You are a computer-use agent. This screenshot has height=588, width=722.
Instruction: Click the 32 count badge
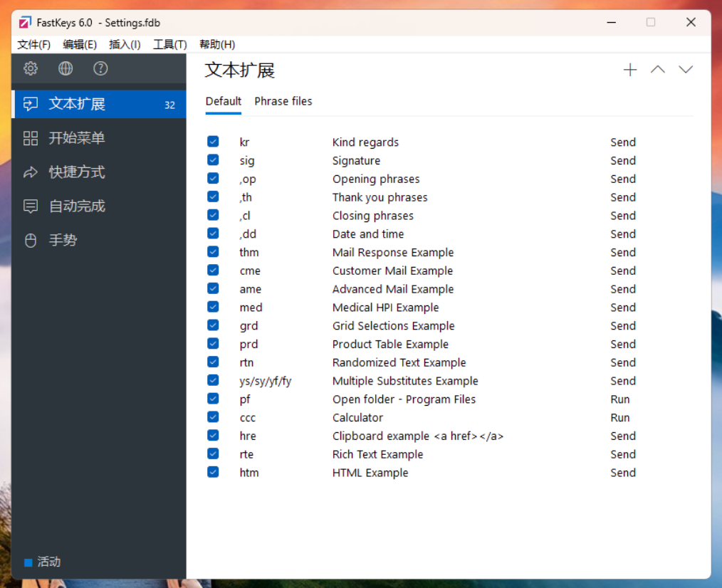click(x=170, y=105)
